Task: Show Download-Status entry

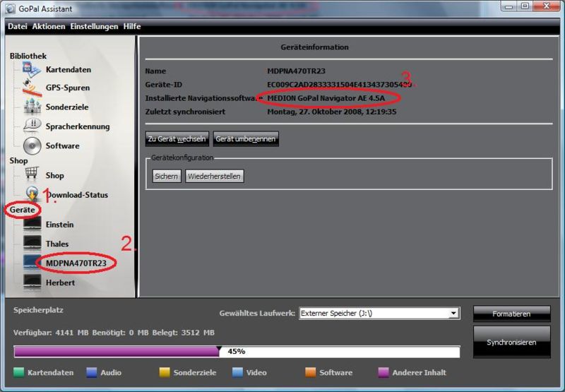Action: point(77,195)
